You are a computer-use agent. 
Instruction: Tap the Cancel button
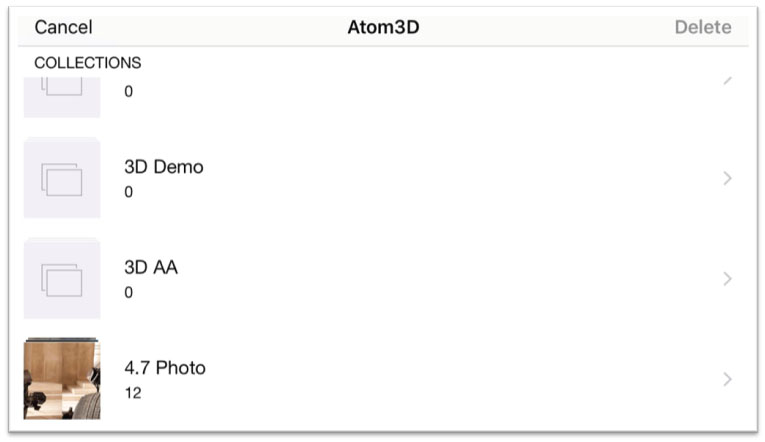pos(63,27)
